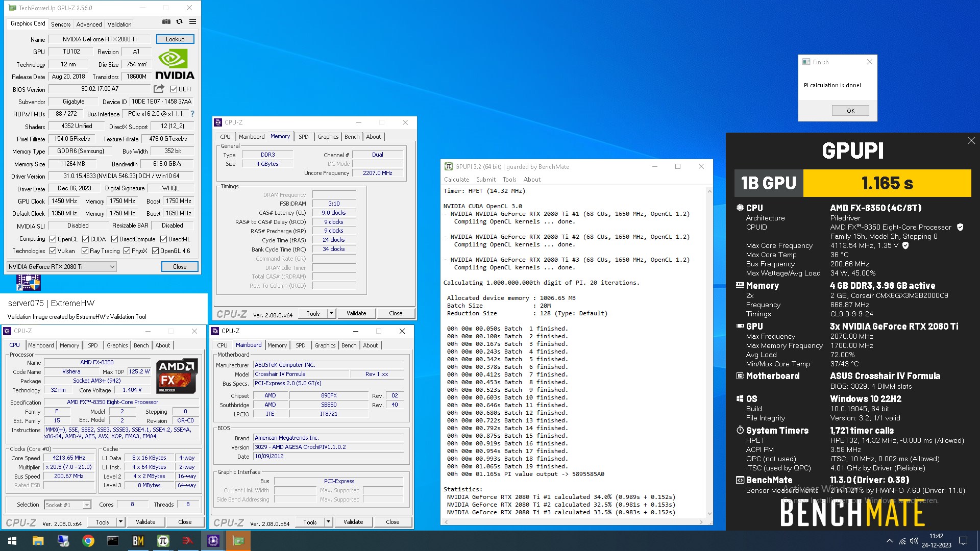The width and height of the screenshot is (980, 551).
Task: Show hidden system tray icons
Action: pyautogui.click(x=890, y=541)
